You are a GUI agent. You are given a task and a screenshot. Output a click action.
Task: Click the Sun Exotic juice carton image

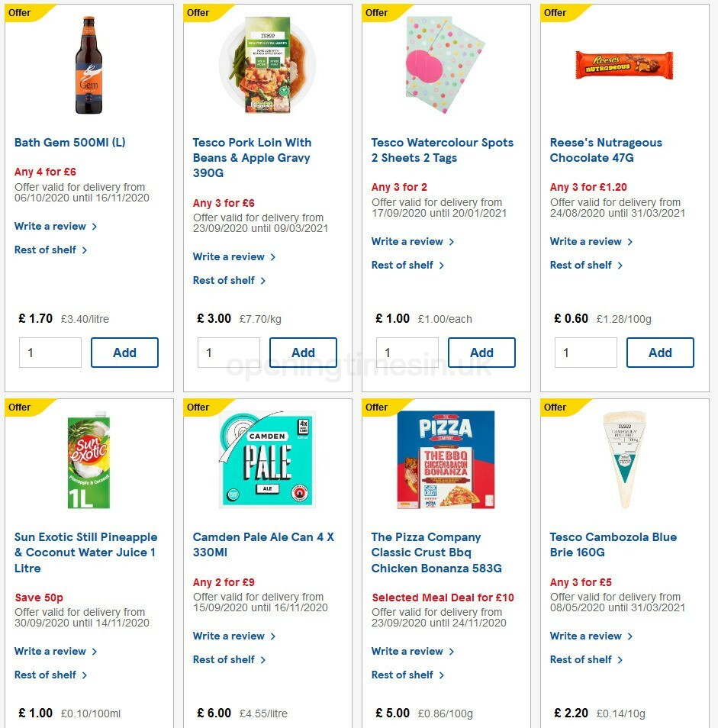(x=88, y=458)
